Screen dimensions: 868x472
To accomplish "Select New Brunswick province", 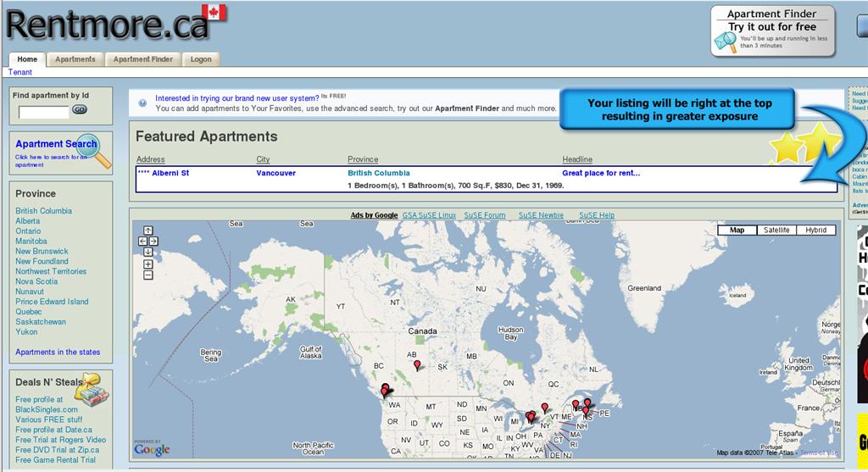I will pos(42,251).
